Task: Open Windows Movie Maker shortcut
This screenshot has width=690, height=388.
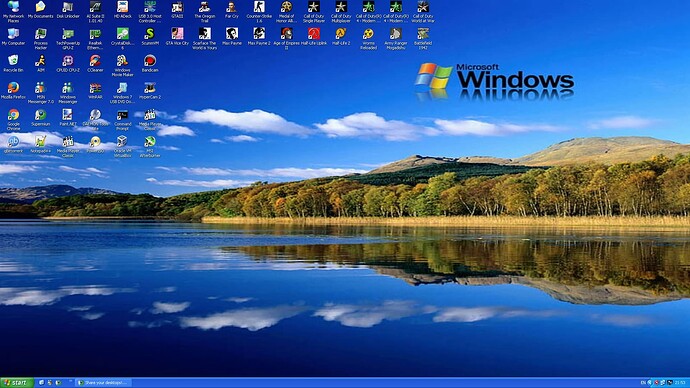Action: click(122, 66)
